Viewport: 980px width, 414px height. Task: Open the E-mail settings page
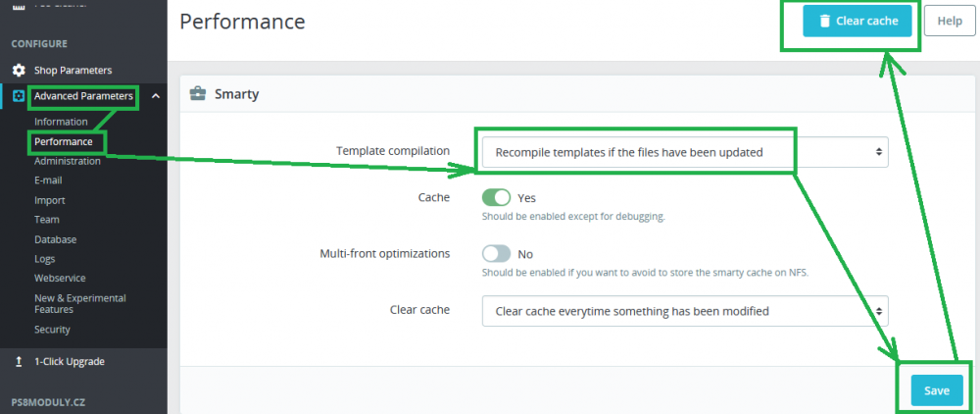(48, 181)
